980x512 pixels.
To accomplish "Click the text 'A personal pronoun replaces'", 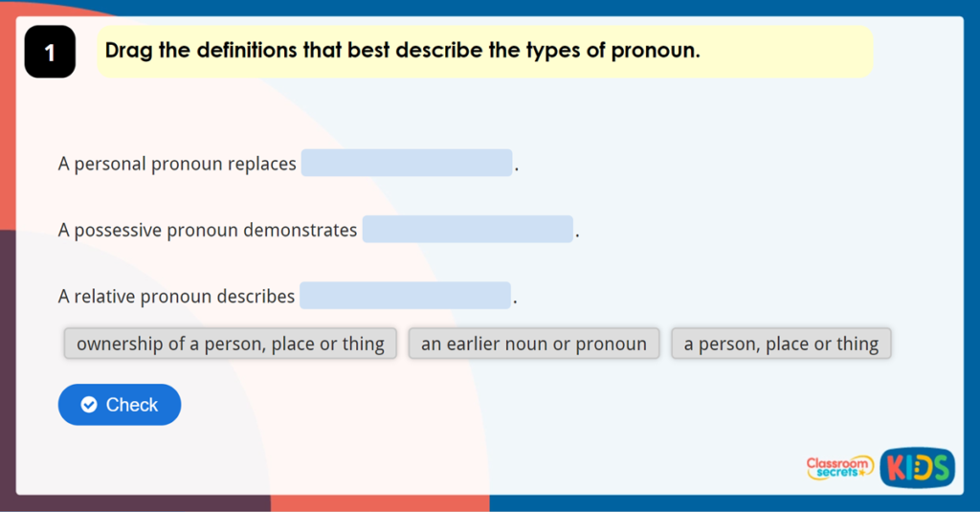I will pyautogui.click(x=177, y=164).
